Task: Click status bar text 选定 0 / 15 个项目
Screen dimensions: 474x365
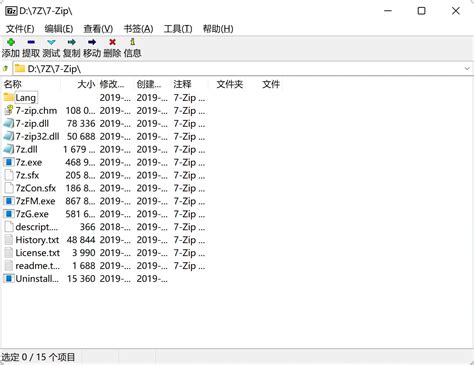Action: [x=38, y=357]
